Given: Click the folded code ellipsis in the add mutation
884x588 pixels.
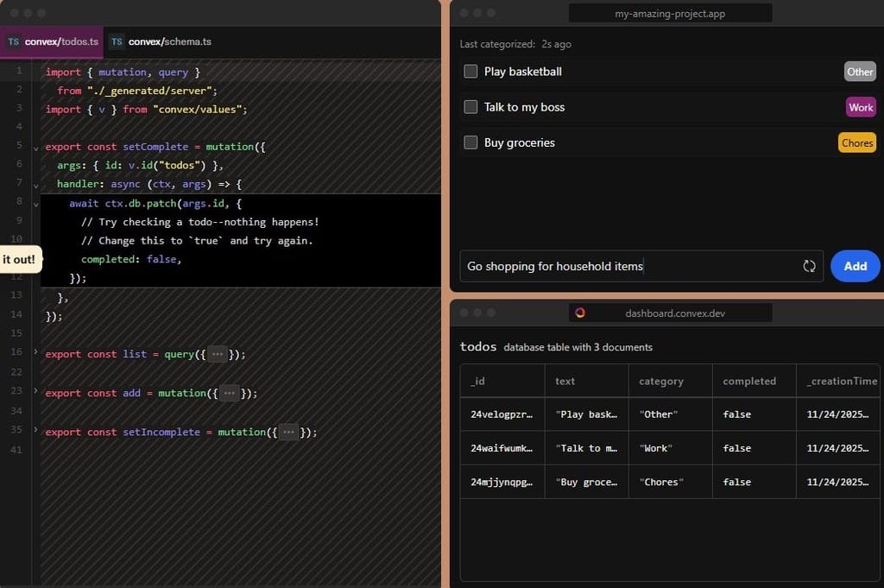Looking at the screenshot, I should (229, 393).
